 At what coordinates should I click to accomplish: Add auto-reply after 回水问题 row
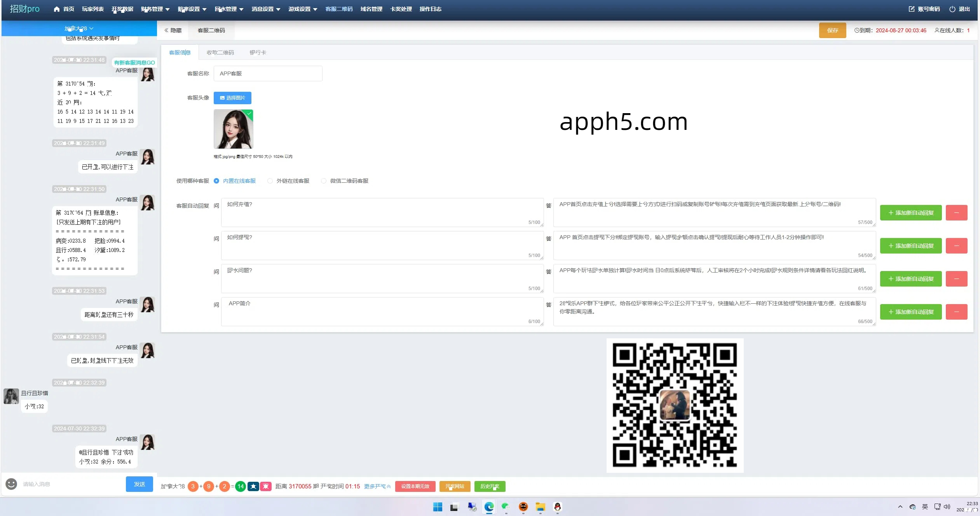click(x=911, y=279)
